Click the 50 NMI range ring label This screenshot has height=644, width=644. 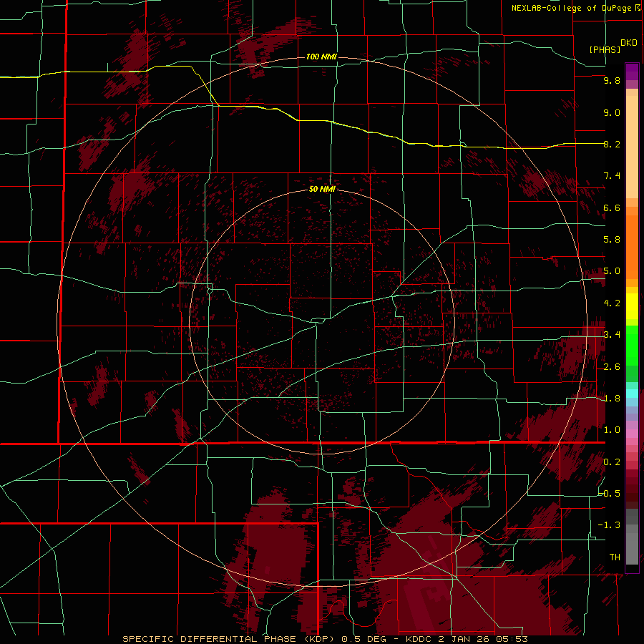(322, 189)
